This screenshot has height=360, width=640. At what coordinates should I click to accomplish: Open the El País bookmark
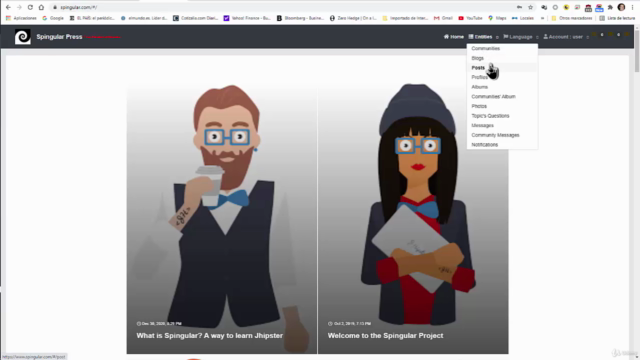point(92,18)
